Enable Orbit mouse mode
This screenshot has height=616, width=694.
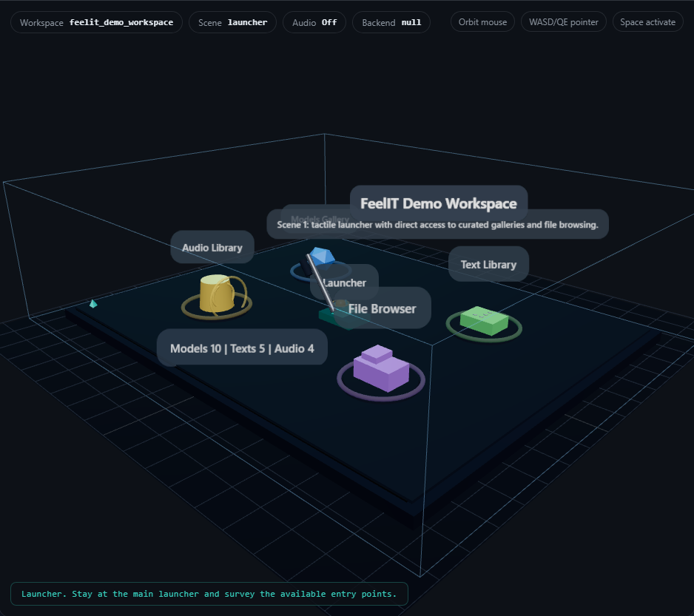[x=482, y=21]
